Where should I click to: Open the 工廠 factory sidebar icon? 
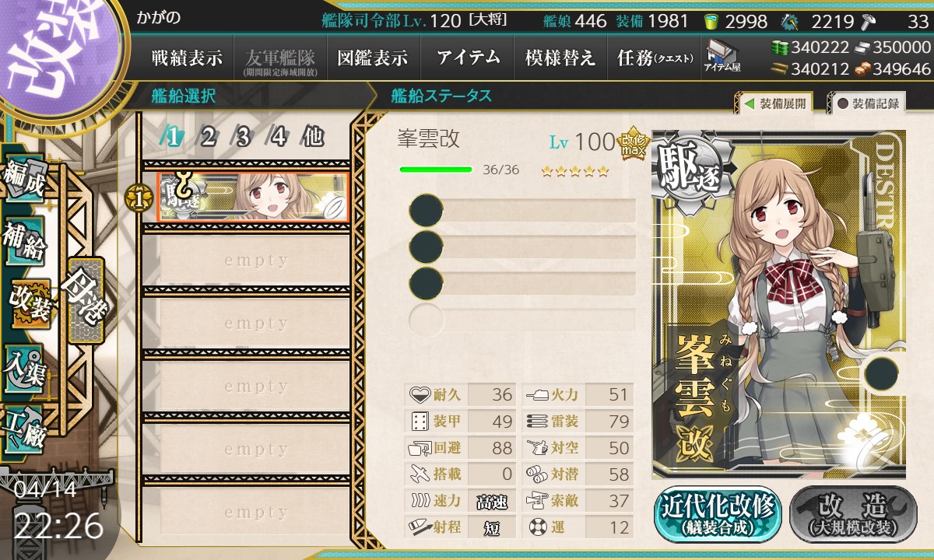point(25,428)
